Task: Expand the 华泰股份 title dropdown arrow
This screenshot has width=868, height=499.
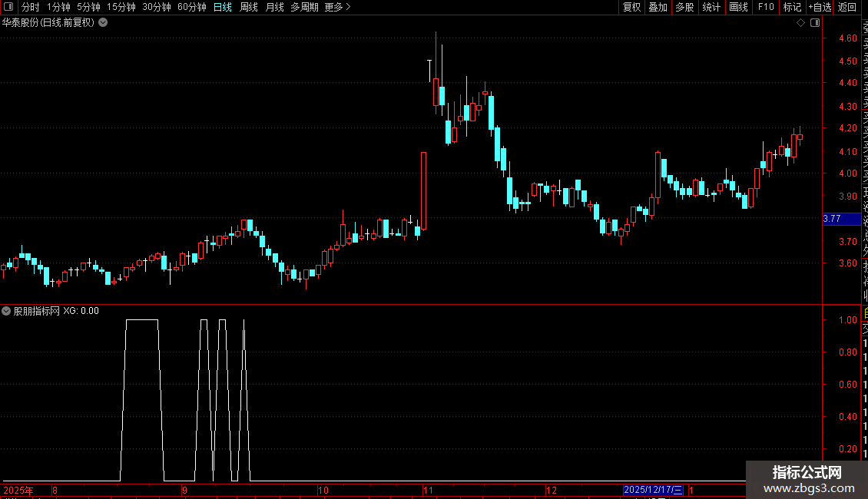Action: pyautogui.click(x=103, y=23)
